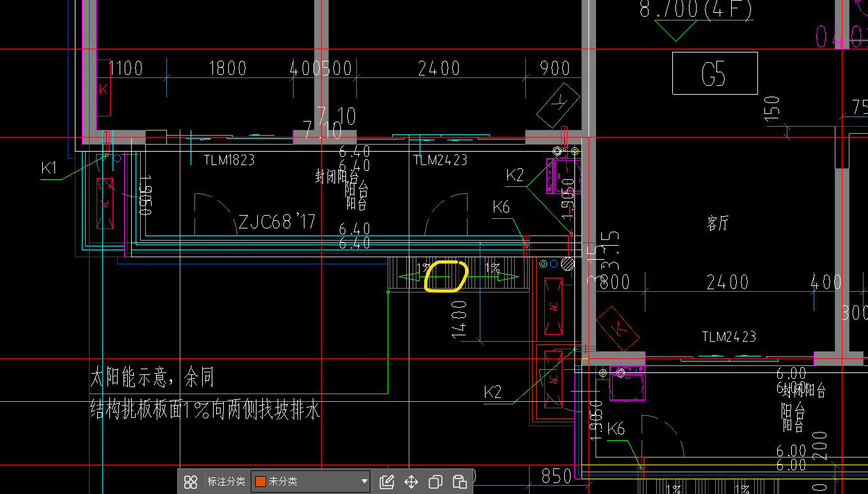Select the 太阳能示意,余同 note
868x494 pixels.
tap(152, 378)
